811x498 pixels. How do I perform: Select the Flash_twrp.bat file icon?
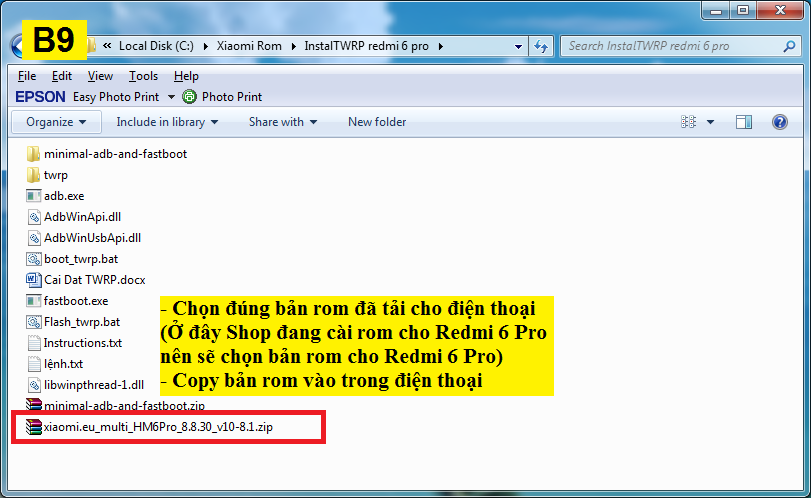click(34, 322)
